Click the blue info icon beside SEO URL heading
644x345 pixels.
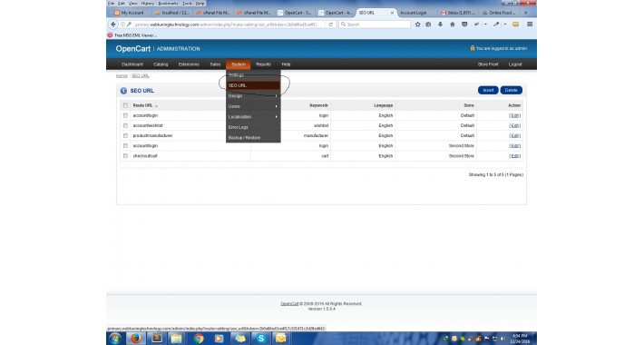tap(123, 91)
